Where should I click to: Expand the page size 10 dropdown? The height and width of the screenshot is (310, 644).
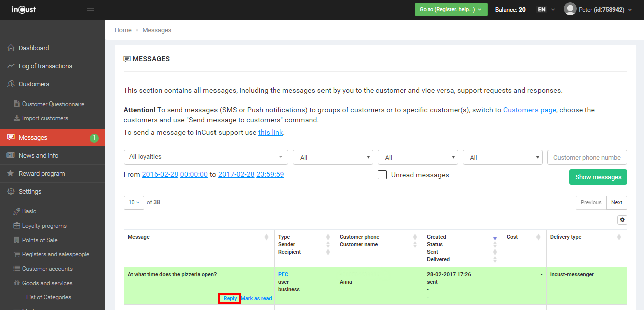134,202
